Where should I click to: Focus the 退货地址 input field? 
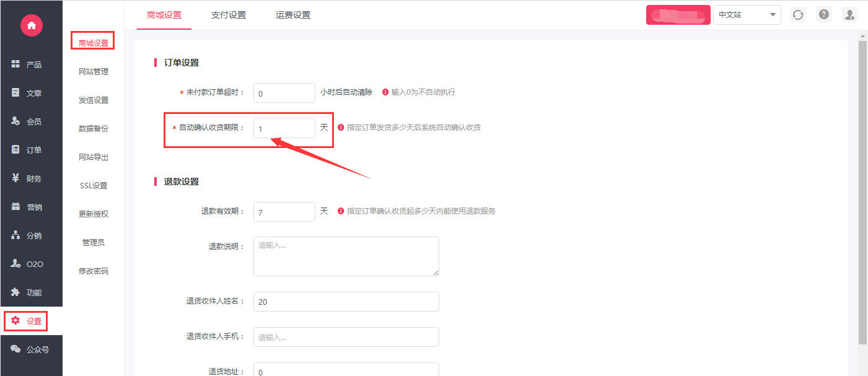click(x=346, y=370)
